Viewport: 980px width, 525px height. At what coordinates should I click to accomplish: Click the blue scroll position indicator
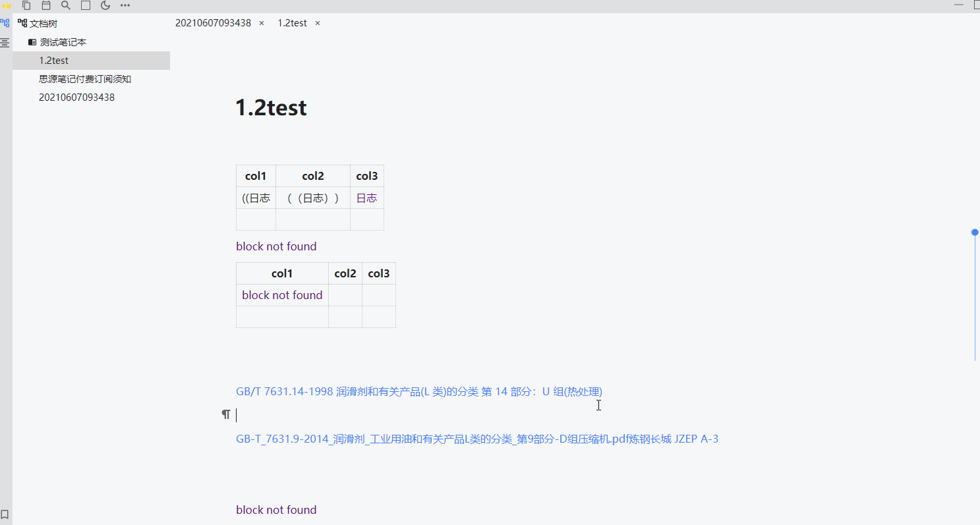tap(975, 232)
